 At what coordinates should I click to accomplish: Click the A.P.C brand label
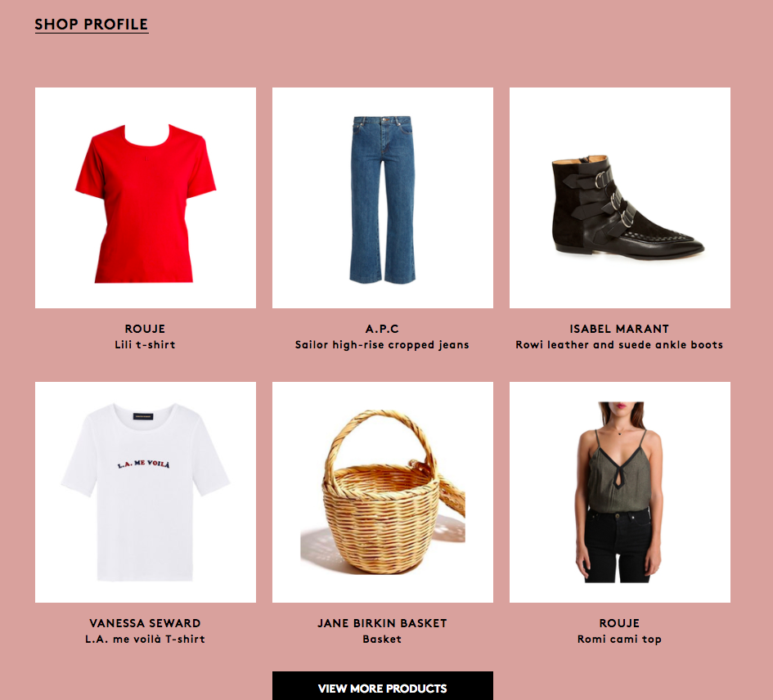point(382,329)
